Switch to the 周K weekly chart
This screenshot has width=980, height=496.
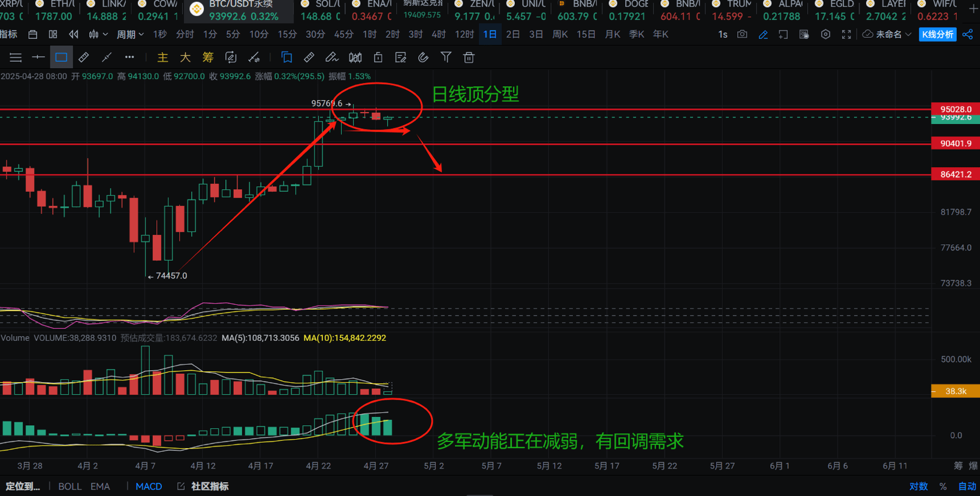560,35
